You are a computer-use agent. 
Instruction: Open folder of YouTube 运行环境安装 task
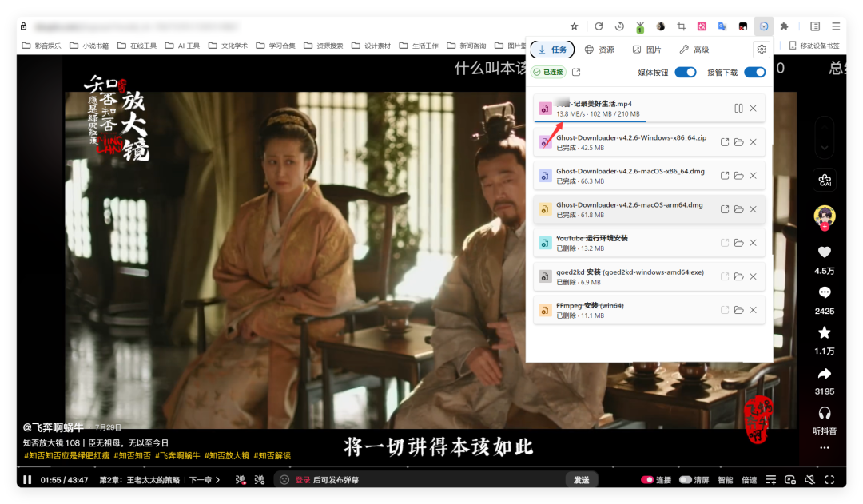[x=738, y=243]
